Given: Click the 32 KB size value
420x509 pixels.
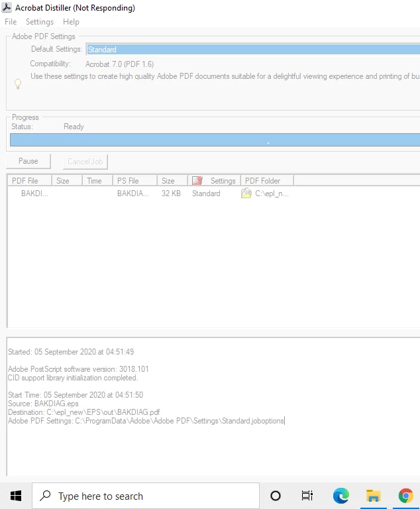Looking at the screenshot, I should click(171, 194).
